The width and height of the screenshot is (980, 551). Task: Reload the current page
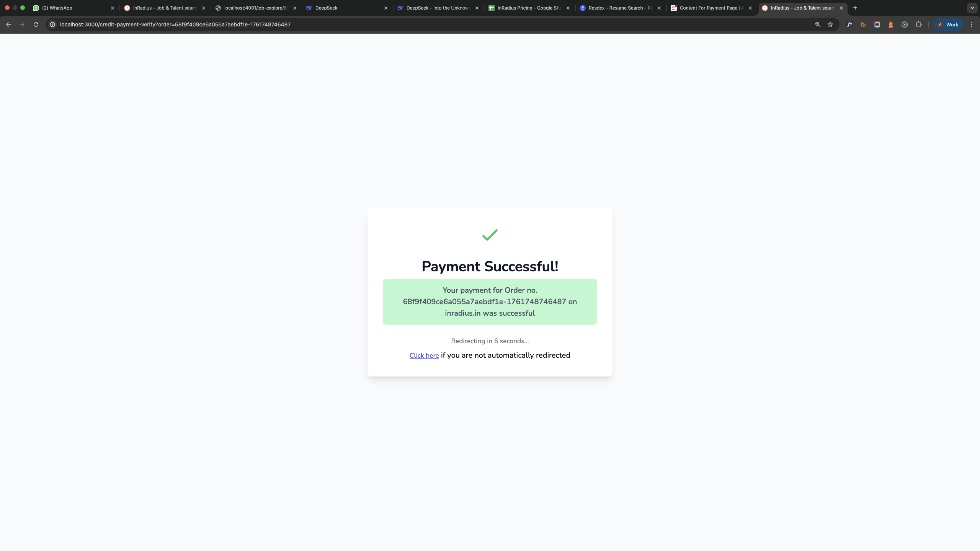(36, 24)
